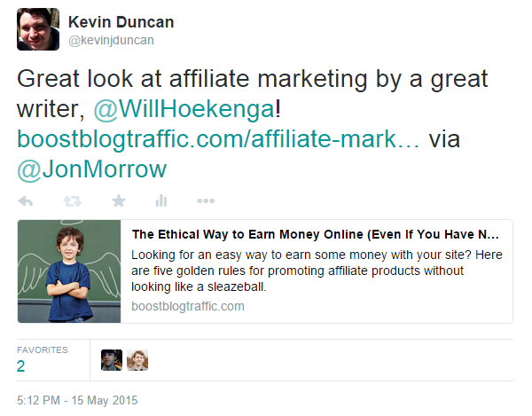Open the @WillHoekenga mention
The width and height of the screenshot is (532, 416).
coord(184,109)
